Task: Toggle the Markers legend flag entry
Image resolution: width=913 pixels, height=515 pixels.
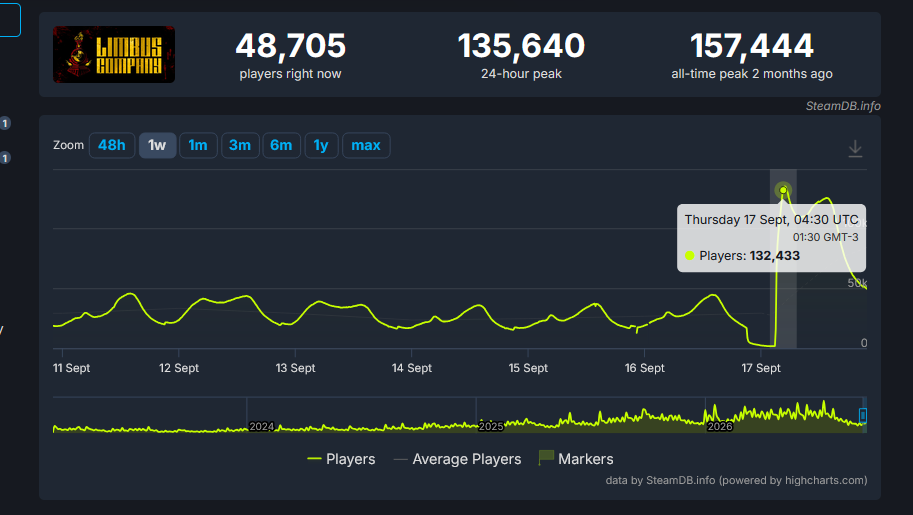Action: click(x=576, y=458)
